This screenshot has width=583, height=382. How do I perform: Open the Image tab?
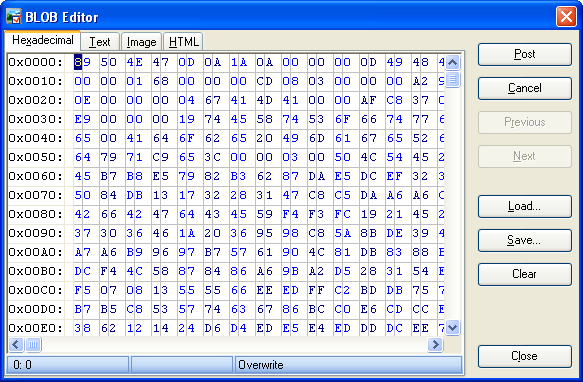click(x=141, y=42)
